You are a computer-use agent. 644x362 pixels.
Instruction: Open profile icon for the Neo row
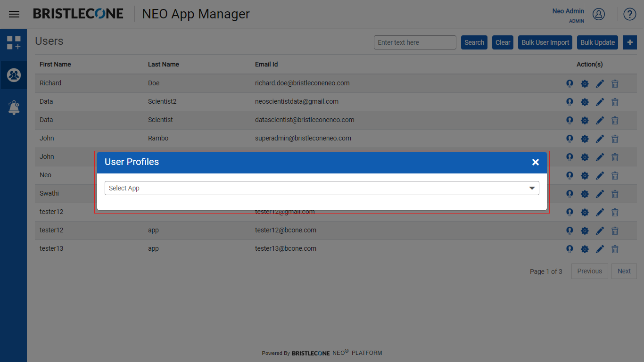tap(570, 175)
